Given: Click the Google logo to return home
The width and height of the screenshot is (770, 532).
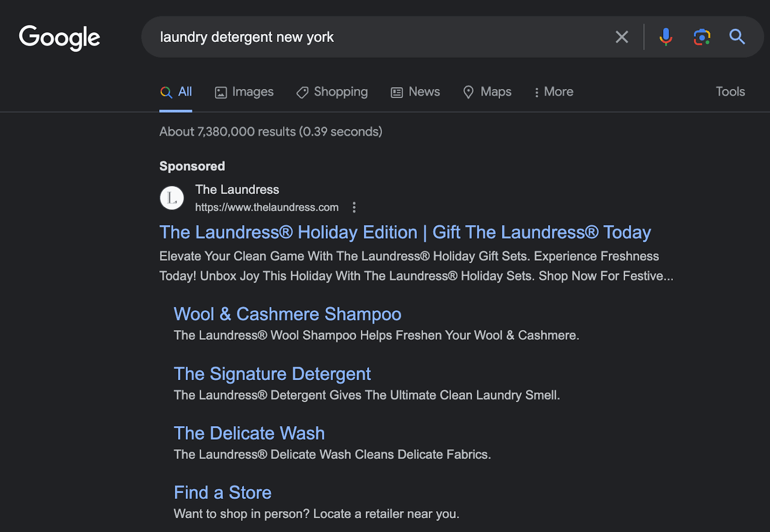Looking at the screenshot, I should point(59,38).
